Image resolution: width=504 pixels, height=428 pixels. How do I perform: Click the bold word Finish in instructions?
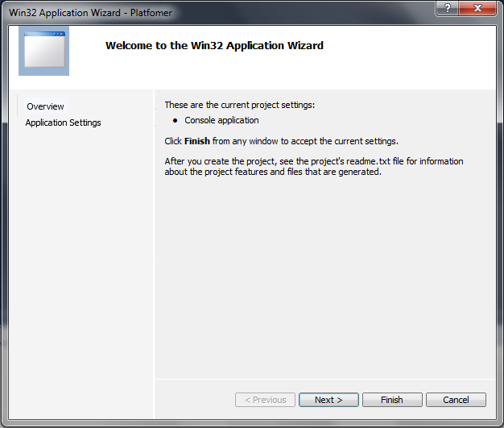(x=197, y=141)
